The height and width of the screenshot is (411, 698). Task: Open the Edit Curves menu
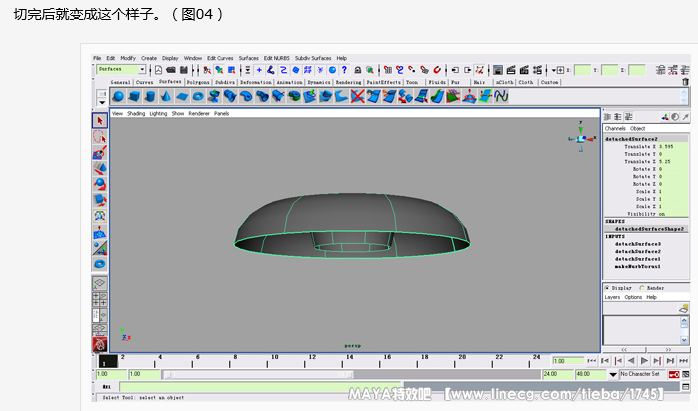(x=220, y=58)
